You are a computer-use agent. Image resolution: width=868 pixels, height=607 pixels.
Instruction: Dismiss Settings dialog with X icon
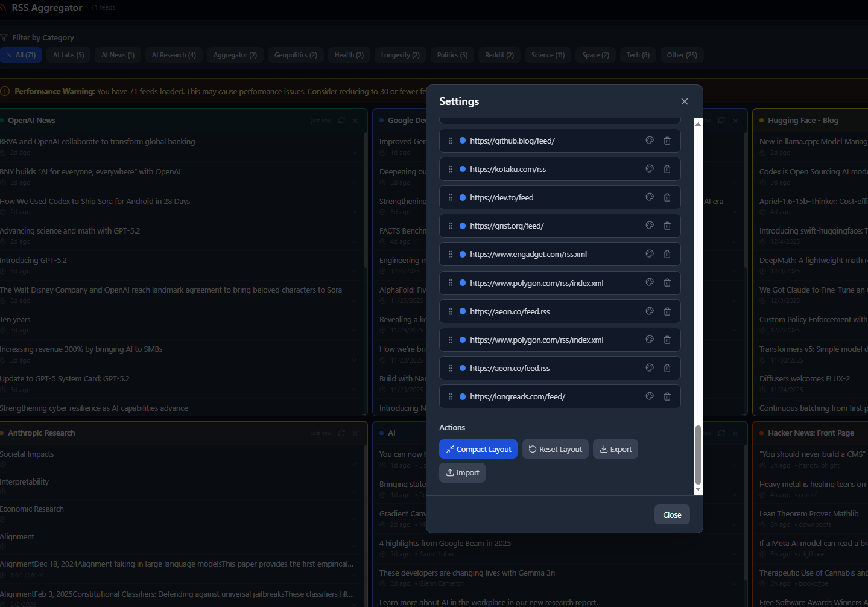(685, 101)
